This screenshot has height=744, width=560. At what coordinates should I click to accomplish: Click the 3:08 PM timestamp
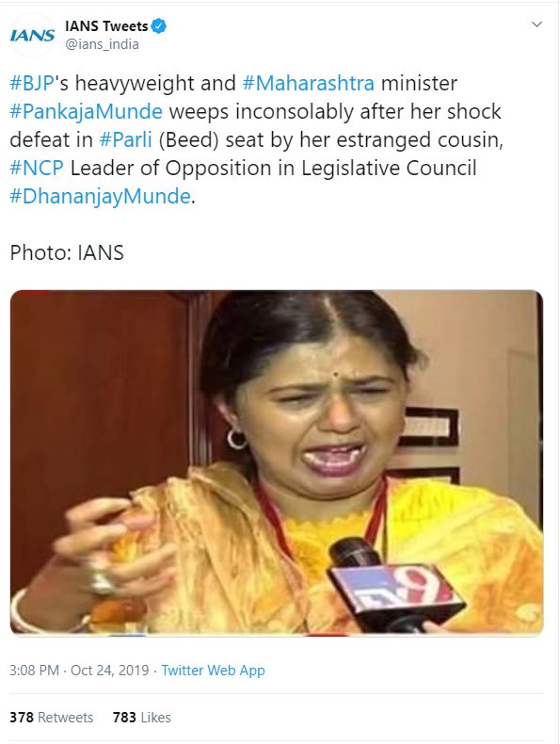point(34,671)
